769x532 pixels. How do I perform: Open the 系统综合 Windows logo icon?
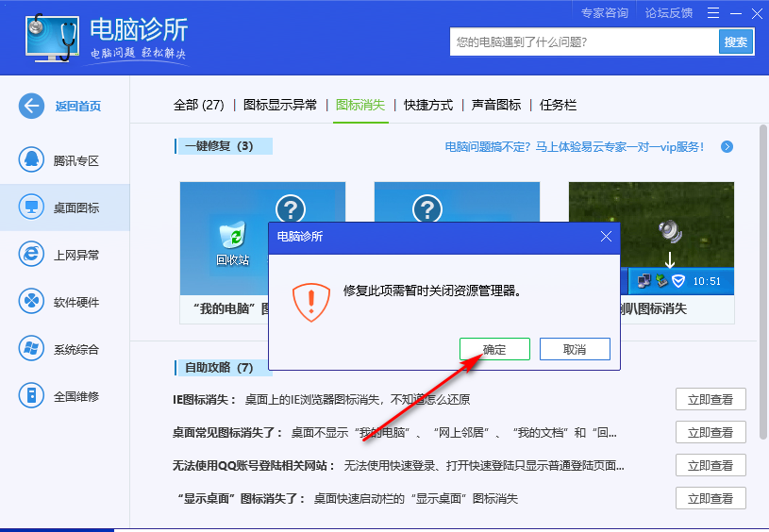click(31, 349)
